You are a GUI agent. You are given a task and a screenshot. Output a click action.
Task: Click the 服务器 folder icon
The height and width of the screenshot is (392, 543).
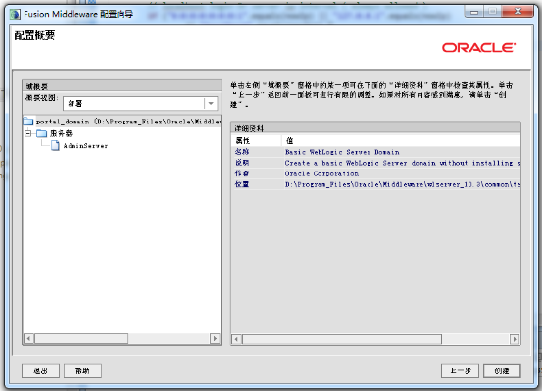click(x=41, y=133)
